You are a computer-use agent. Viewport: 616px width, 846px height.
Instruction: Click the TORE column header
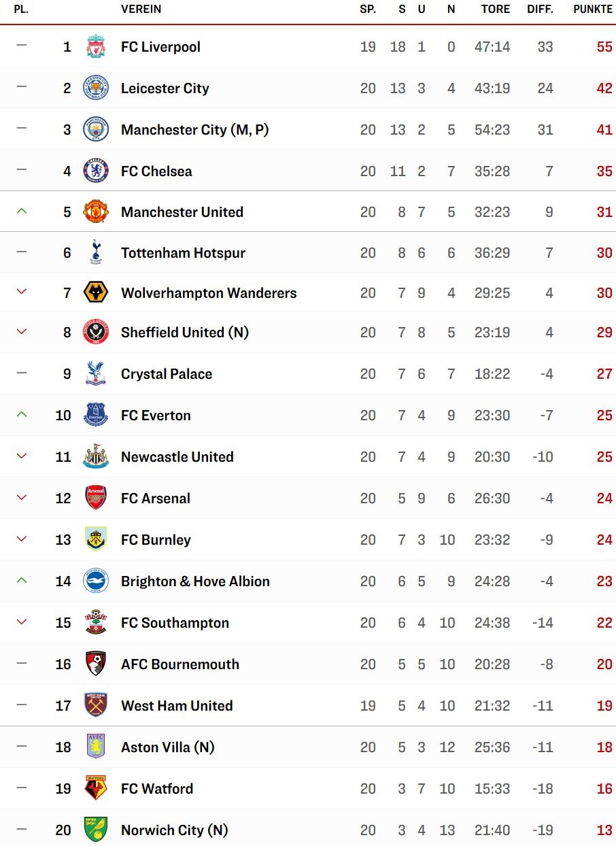coord(496,10)
